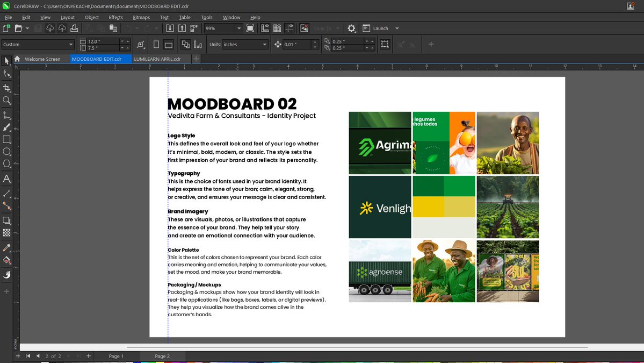Select the Artistic Media tool

tap(6, 127)
